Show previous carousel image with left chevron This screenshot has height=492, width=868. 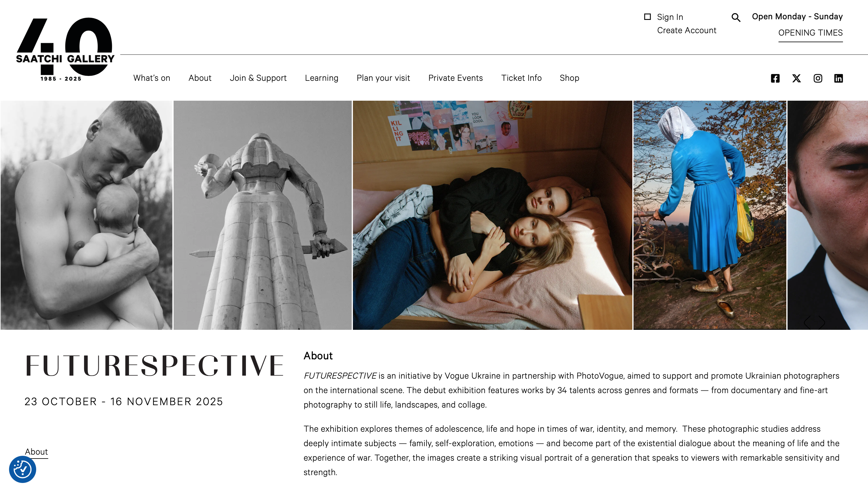click(807, 322)
